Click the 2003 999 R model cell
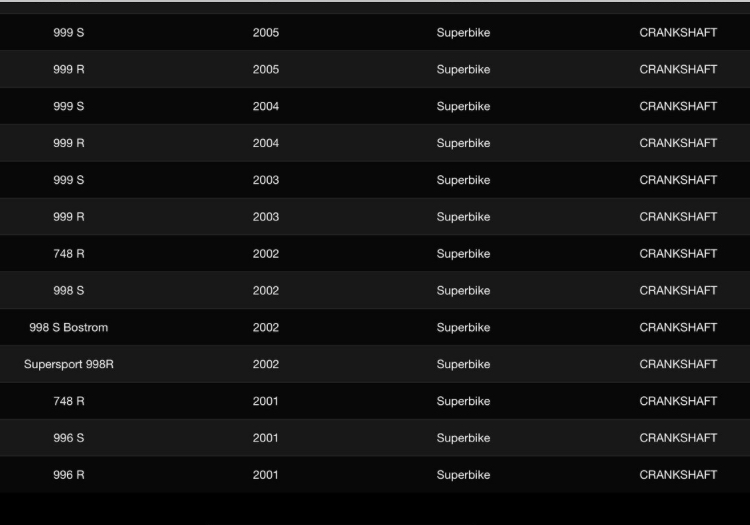The image size is (750, 525). point(68,217)
